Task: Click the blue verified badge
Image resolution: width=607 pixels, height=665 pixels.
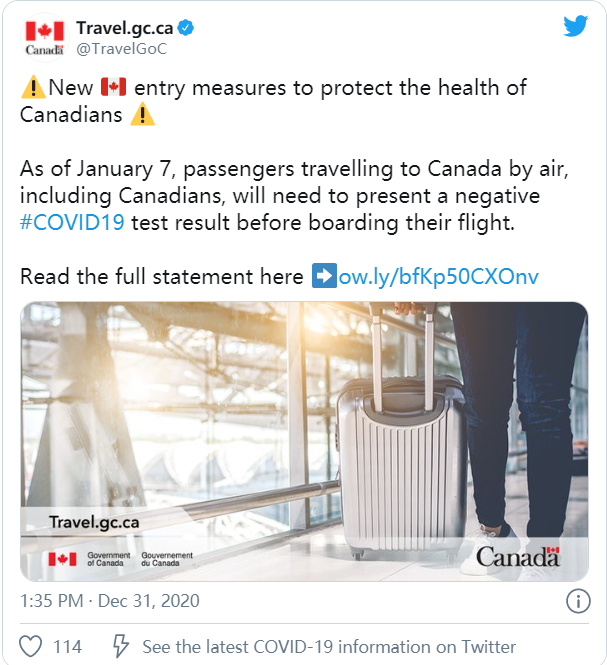Action: click(x=186, y=27)
